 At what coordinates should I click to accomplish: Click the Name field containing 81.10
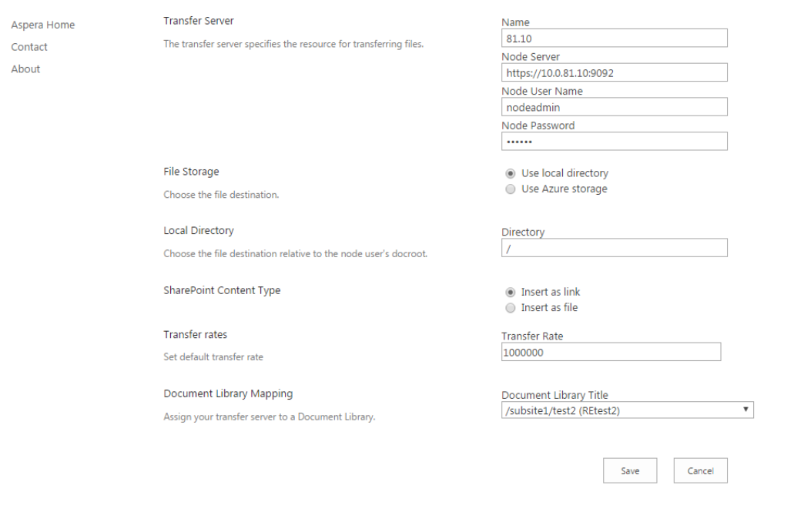coord(614,38)
